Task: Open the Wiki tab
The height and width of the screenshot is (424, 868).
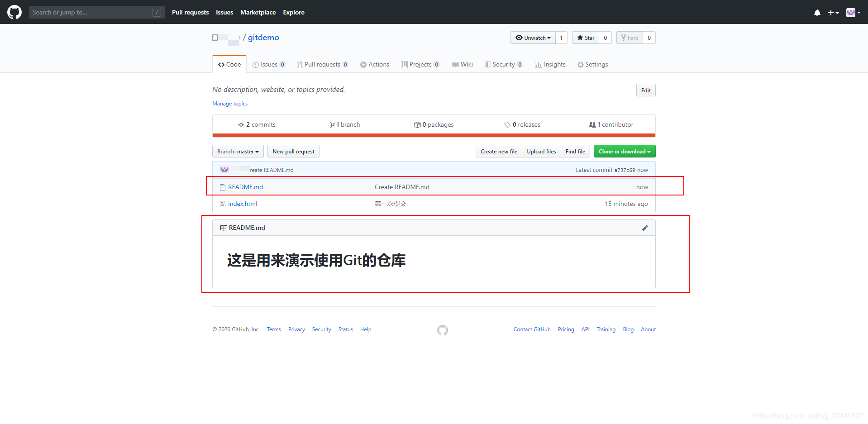Action: click(463, 64)
